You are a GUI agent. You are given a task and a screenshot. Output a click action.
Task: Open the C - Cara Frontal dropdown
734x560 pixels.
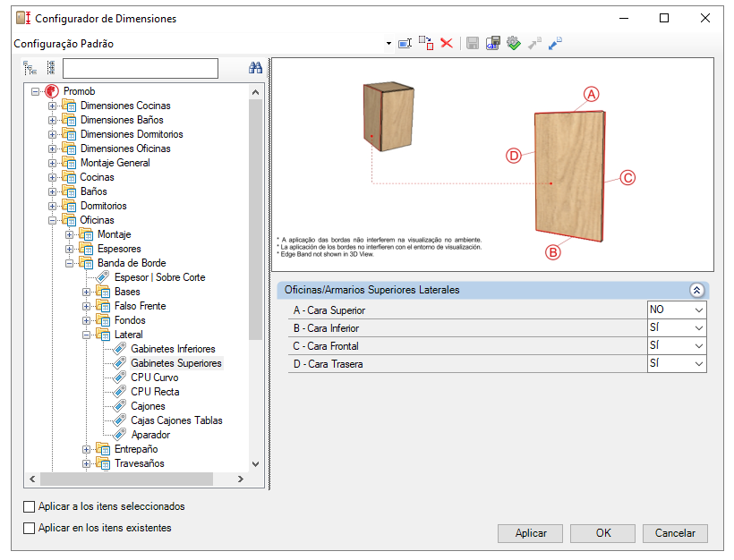pyautogui.click(x=677, y=345)
